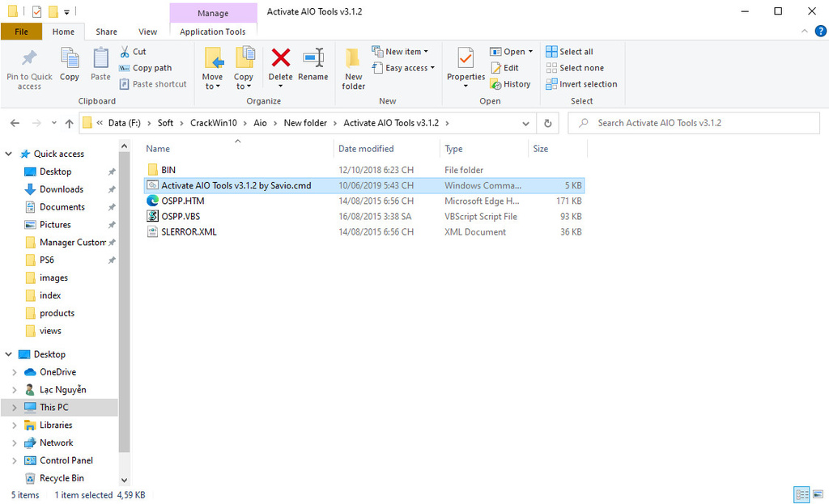829x504 pixels.
Task: Click the address bar refresh button
Action: [x=548, y=123]
